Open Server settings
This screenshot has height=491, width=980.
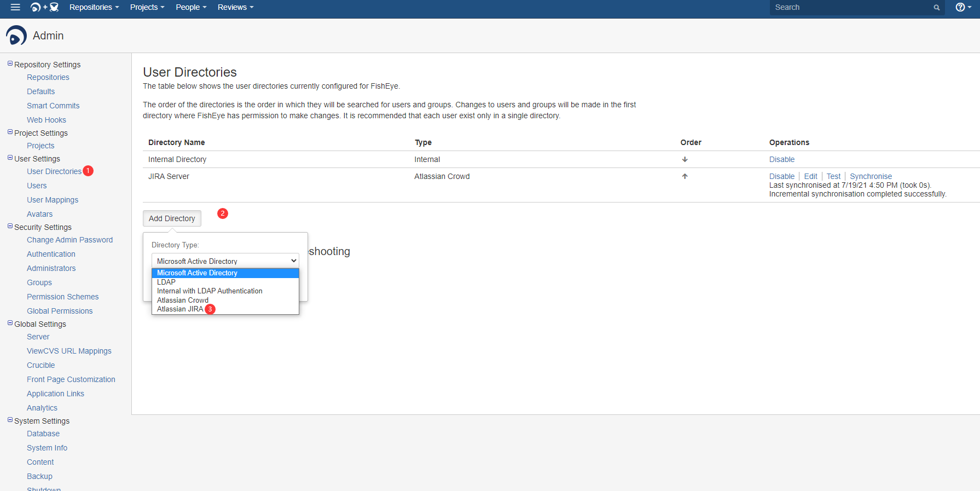(38, 337)
